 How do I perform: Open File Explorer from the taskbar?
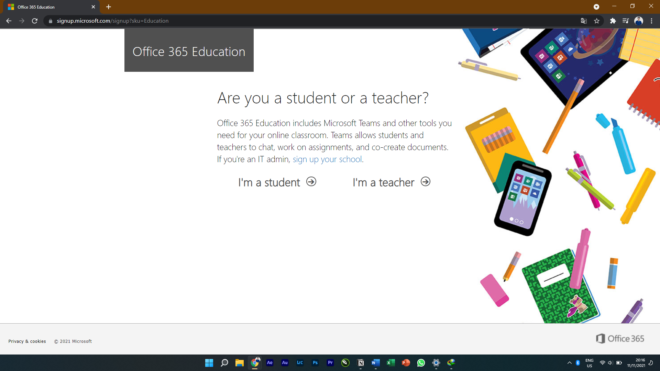pyautogui.click(x=240, y=363)
